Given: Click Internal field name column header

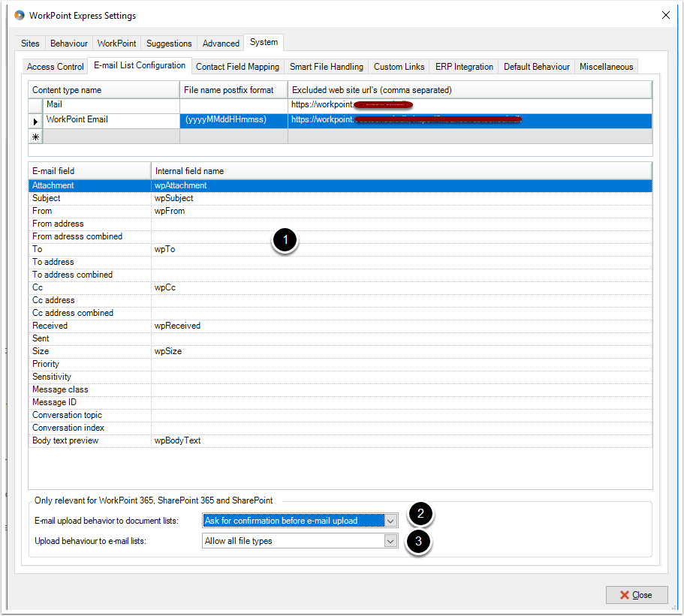Looking at the screenshot, I should pos(402,171).
